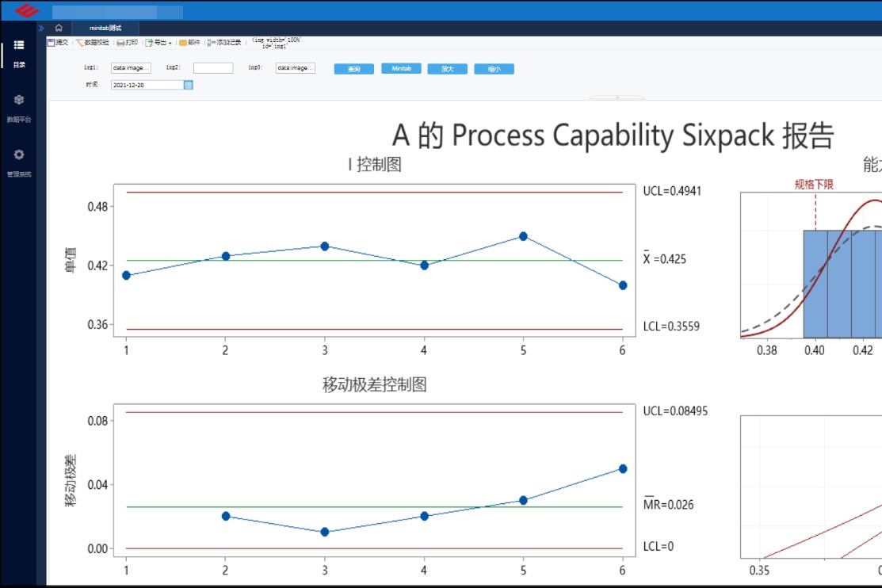Screen dimensions: 882x588
Task: Click the I 控制图 chart title
Action: pos(375,164)
